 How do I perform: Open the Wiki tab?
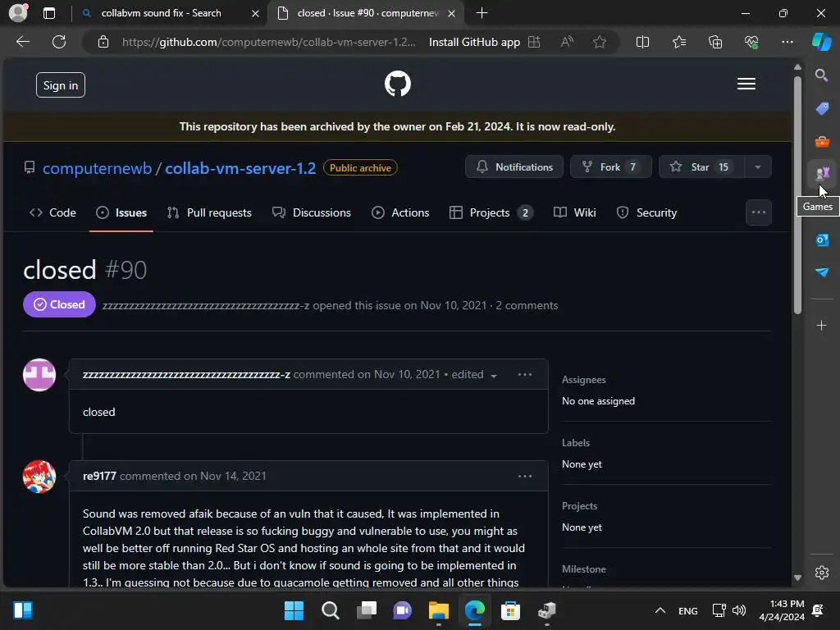(575, 212)
